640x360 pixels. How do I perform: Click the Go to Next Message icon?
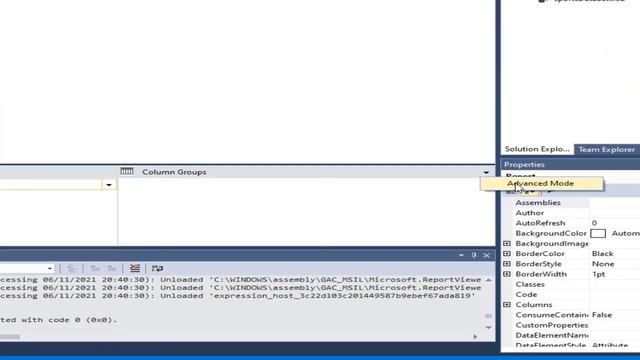click(x=111, y=268)
